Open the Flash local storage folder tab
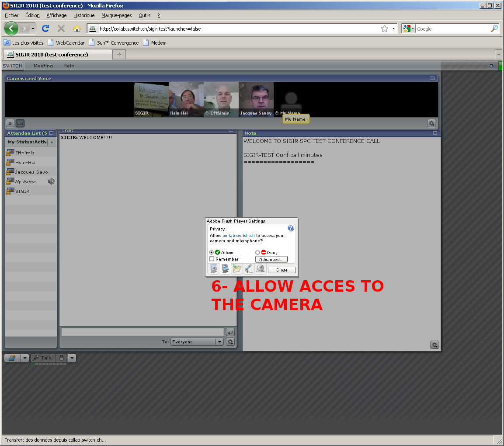This screenshot has height=446, width=504. [237, 269]
